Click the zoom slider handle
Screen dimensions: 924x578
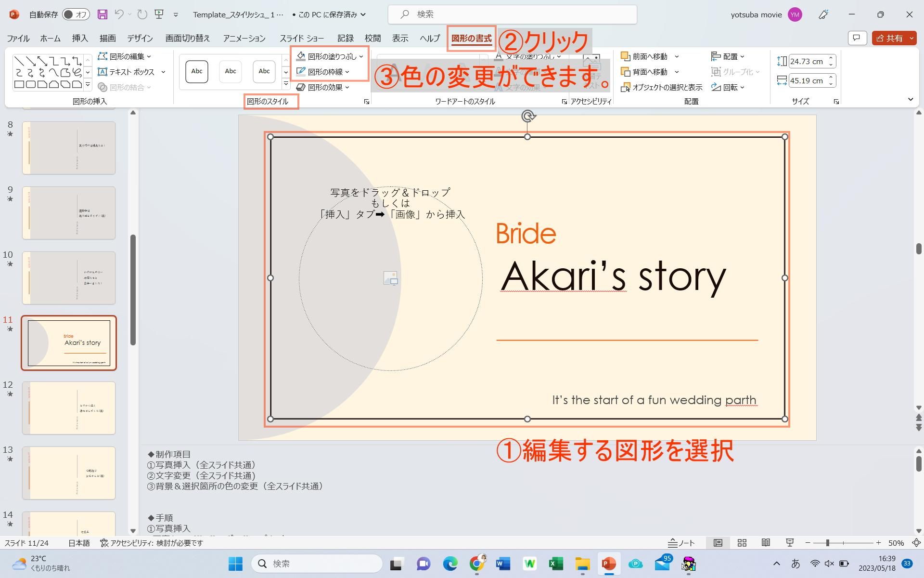click(827, 543)
